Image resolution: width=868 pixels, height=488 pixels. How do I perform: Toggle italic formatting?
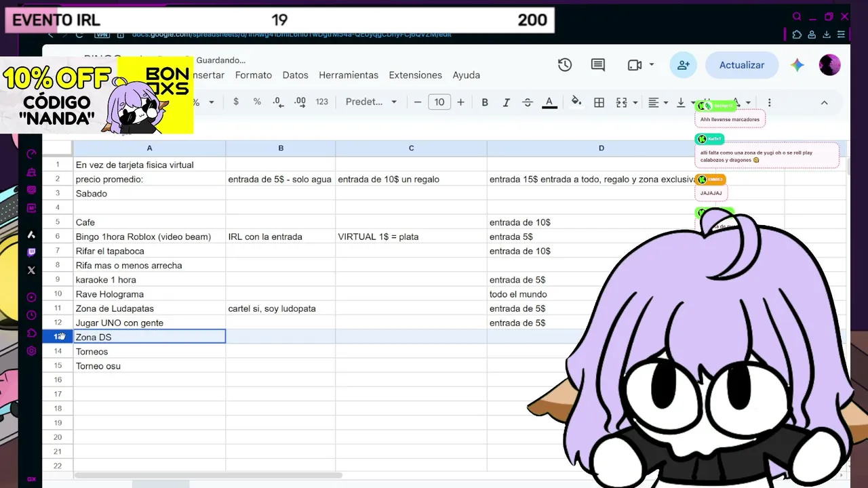(x=506, y=102)
